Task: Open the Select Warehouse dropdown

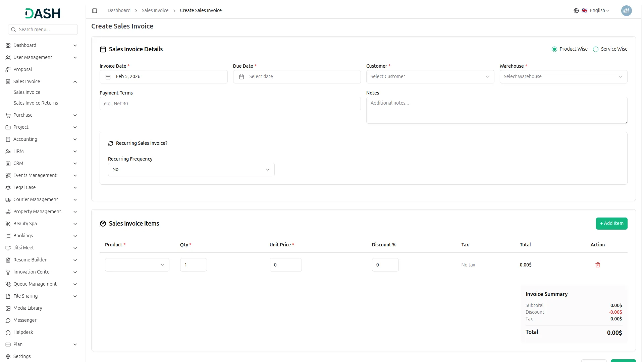Action: [563, 76]
